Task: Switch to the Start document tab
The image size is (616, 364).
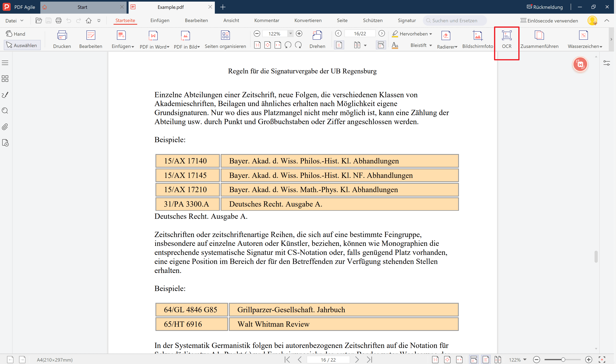Action: click(82, 7)
